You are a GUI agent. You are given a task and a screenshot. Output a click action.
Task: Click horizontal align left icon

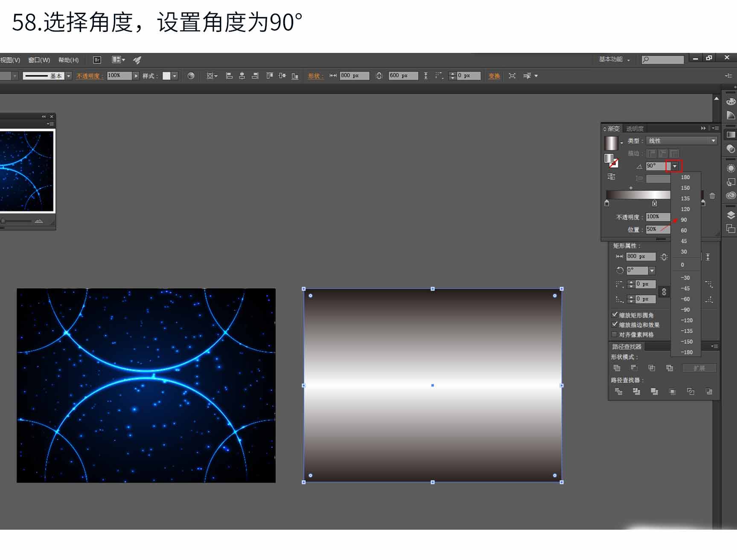click(x=229, y=76)
